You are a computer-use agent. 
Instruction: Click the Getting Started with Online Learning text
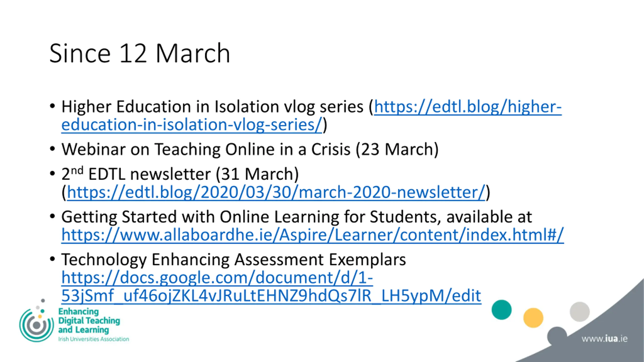(x=297, y=217)
